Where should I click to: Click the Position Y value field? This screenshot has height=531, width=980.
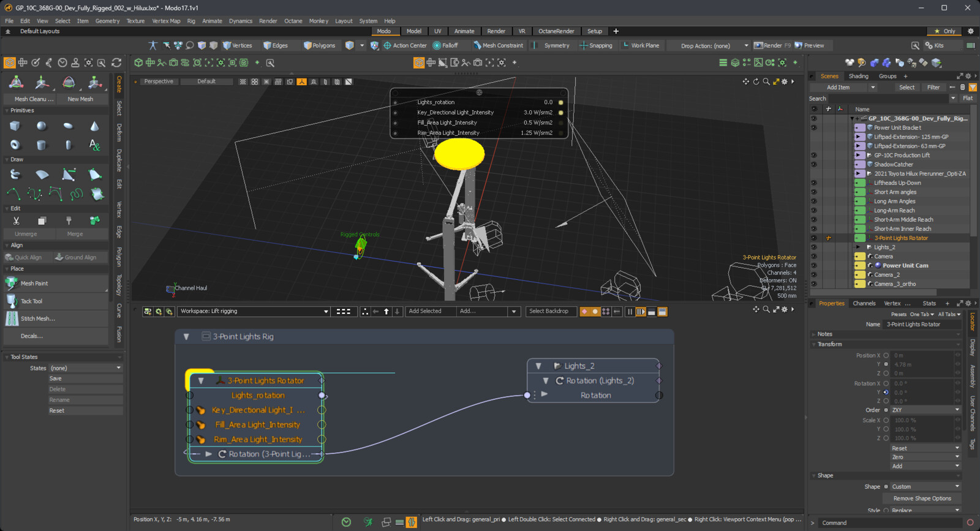tap(923, 364)
